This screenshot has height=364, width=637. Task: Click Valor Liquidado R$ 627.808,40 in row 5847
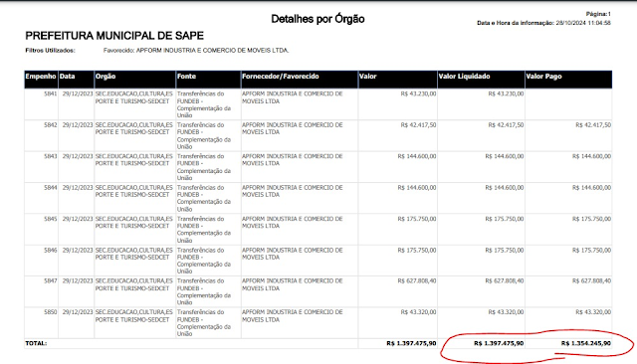(505, 280)
